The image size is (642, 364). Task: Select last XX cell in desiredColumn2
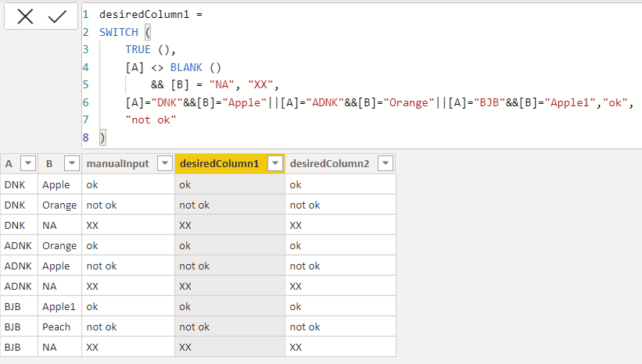coord(340,348)
